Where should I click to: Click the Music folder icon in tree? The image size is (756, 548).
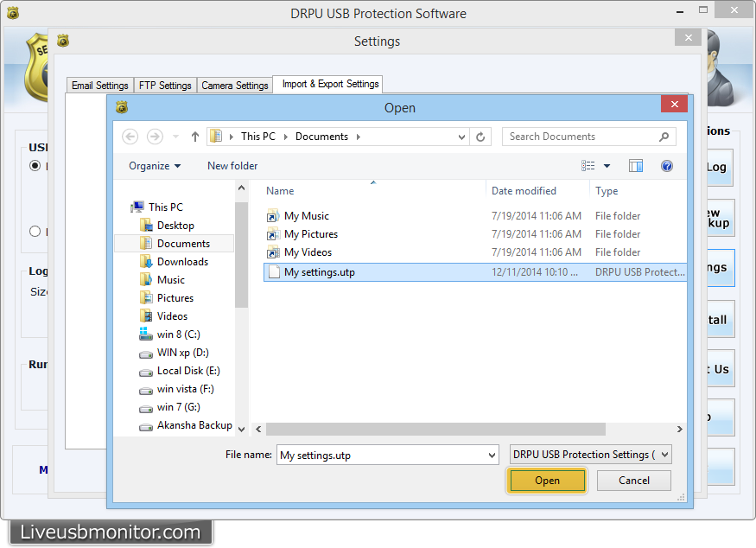(146, 280)
